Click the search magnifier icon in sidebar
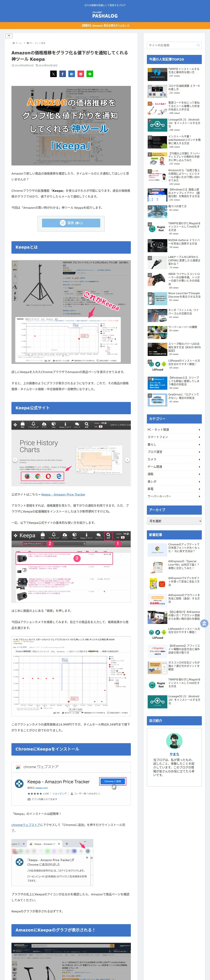 pos(198,45)
